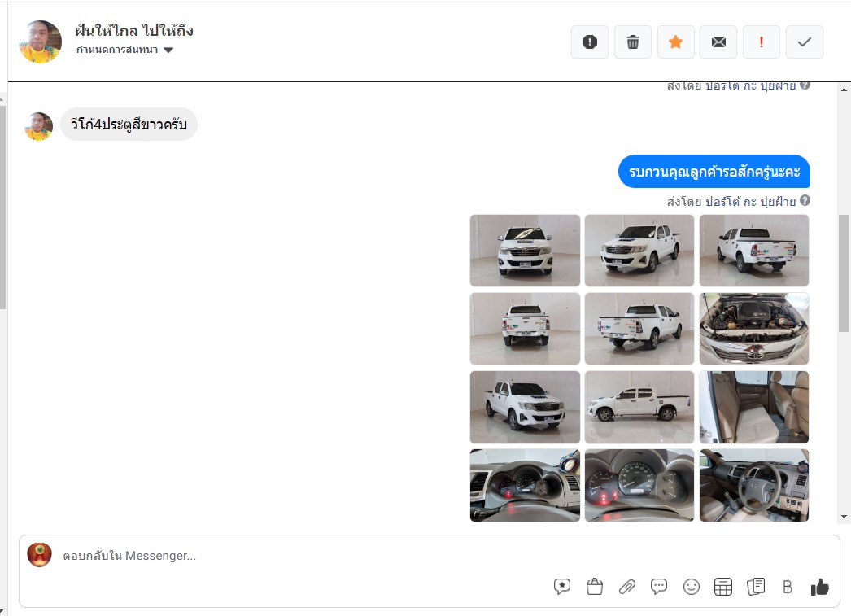The image size is (851, 616).
Task: Send a thumbs-up like
Action: point(819,587)
